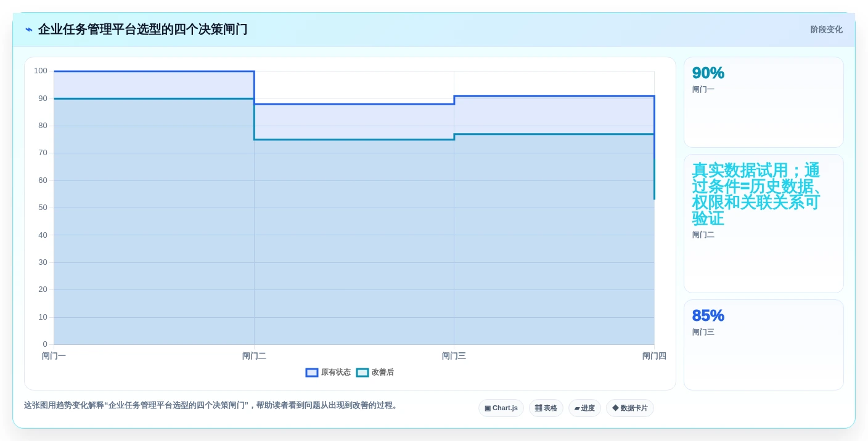Click the 90% value text
This screenshot has width=868, height=441.
[x=708, y=73]
